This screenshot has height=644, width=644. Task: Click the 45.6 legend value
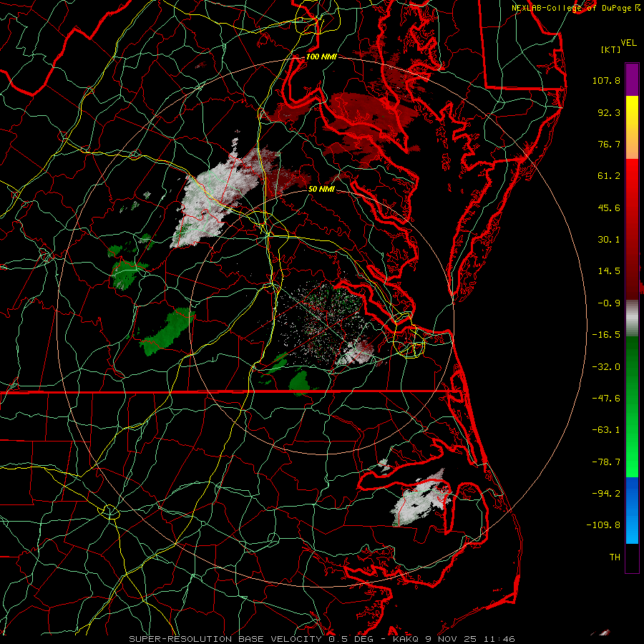pos(609,208)
